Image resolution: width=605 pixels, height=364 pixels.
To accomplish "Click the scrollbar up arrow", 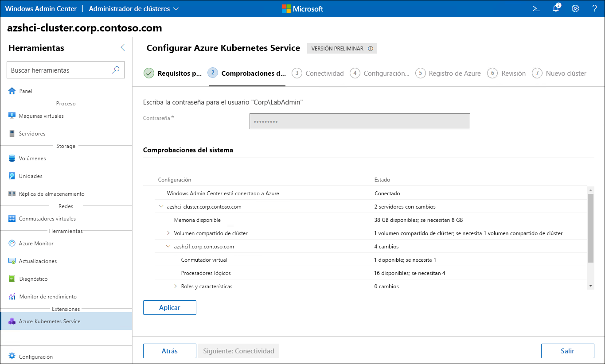I will point(590,190).
